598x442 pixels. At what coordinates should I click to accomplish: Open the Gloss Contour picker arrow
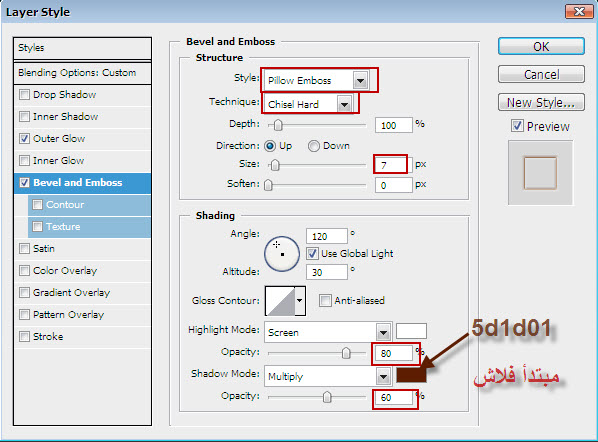point(300,301)
